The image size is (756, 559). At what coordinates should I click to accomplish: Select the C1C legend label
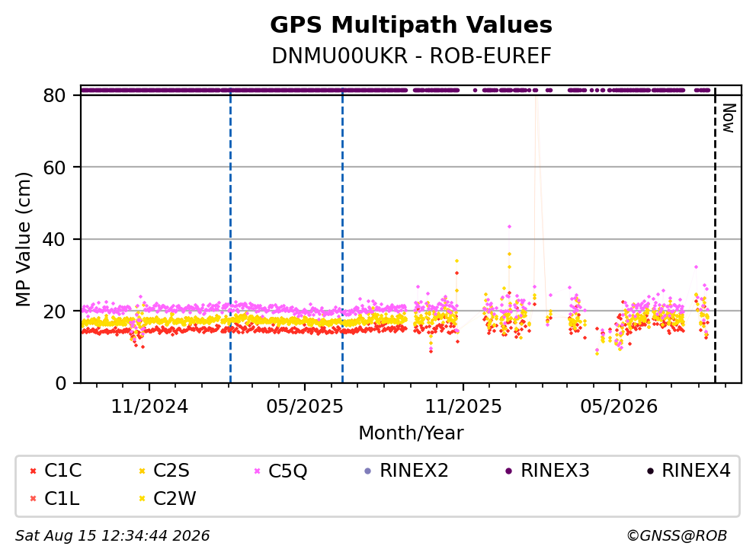(63, 471)
